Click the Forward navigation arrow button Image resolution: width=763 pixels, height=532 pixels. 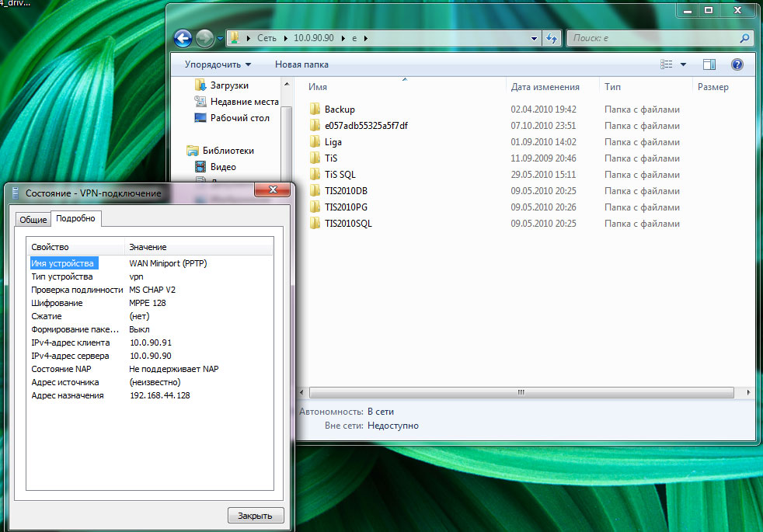[x=204, y=38]
